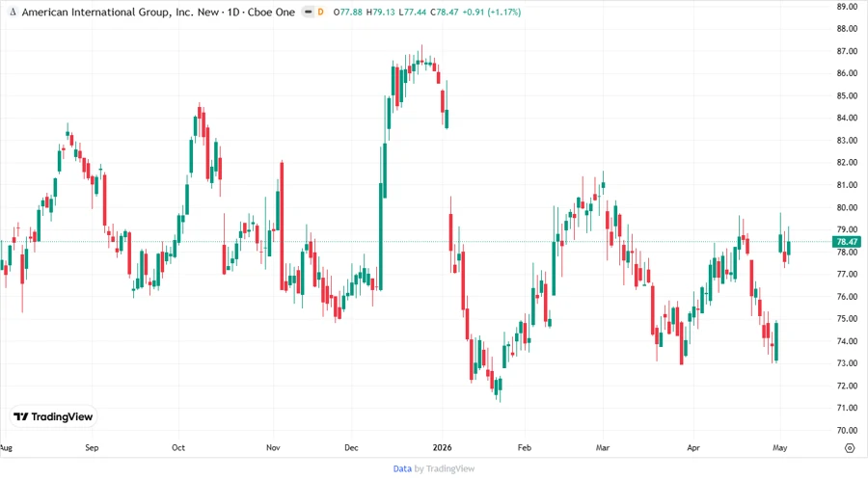Click the low value L77.44
Screen dimensions: 868x480
[x=413, y=13]
